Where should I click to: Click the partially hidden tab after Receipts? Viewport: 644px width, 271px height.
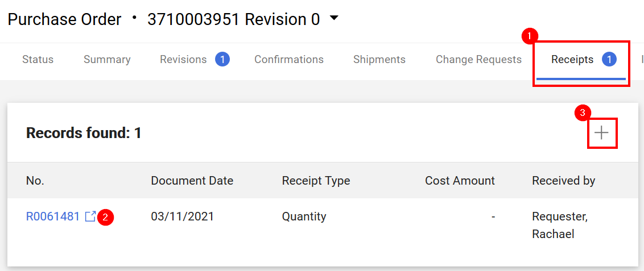pos(642,60)
